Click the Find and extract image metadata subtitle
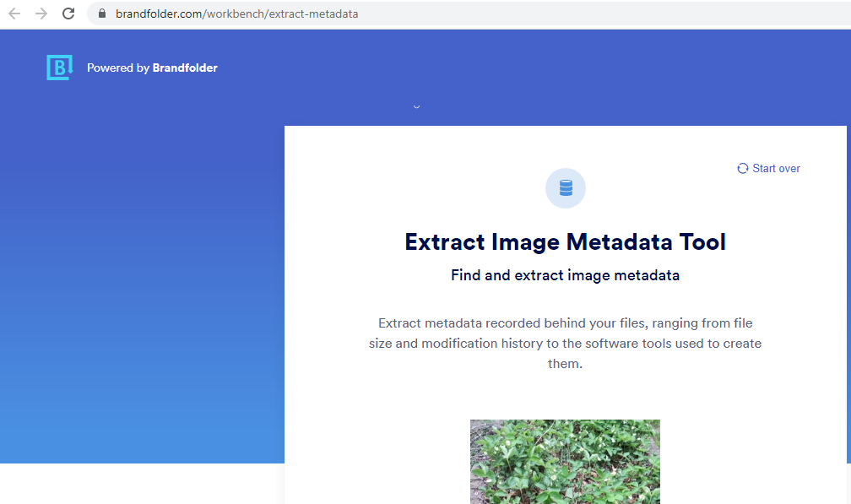Viewport: 851px width, 504px height. (566, 275)
